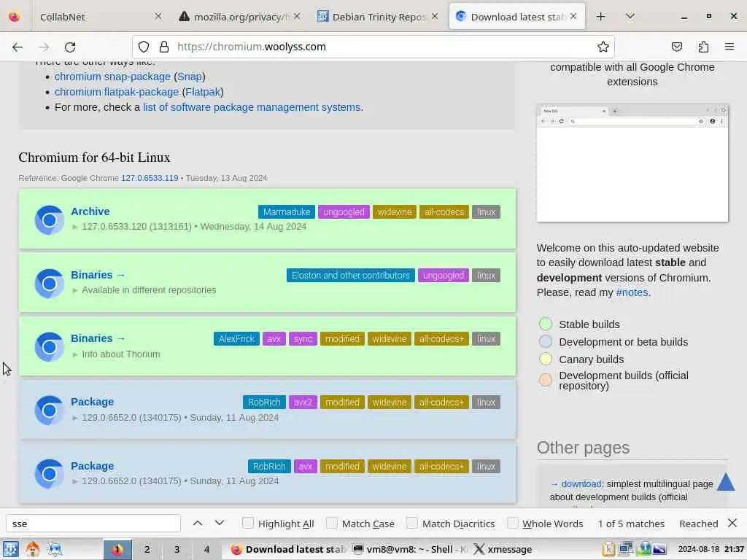Image resolution: width=747 pixels, height=560 pixels.
Task: Enable Whole Words checkbox
Action: point(513,523)
